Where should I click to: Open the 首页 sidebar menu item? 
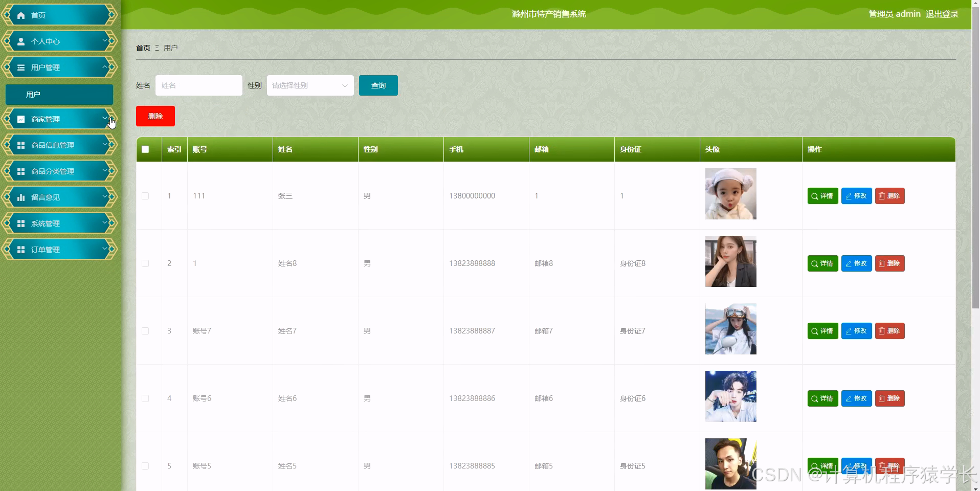[59, 15]
